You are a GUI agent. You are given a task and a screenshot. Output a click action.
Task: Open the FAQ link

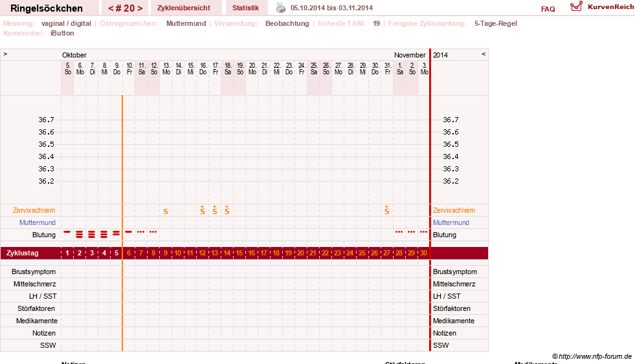(x=548, y=9)
